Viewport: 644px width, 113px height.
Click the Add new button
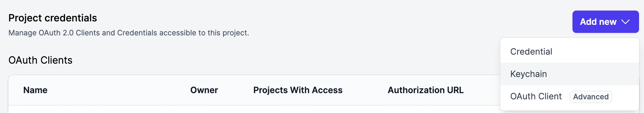coord(605,22)
